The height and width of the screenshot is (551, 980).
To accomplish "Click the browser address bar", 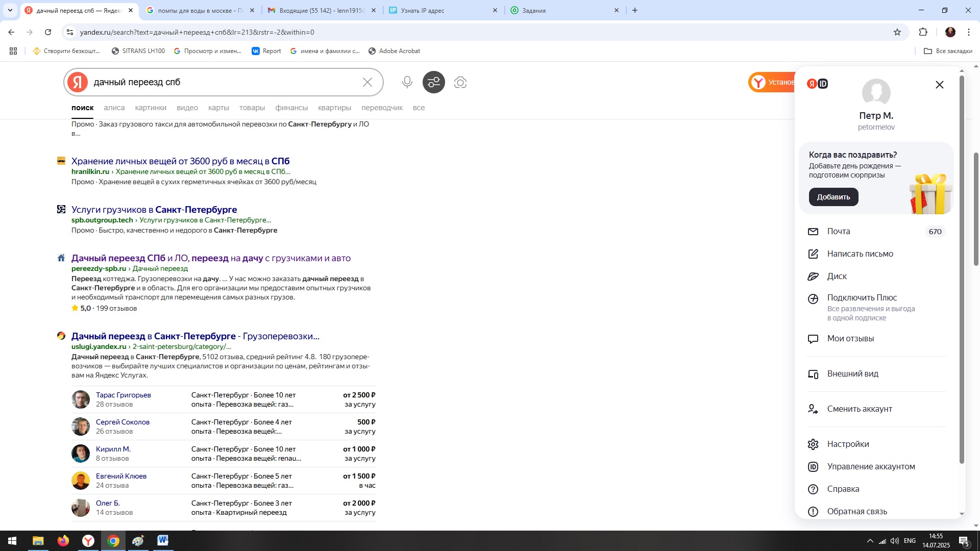I will [x=480, y=32].
